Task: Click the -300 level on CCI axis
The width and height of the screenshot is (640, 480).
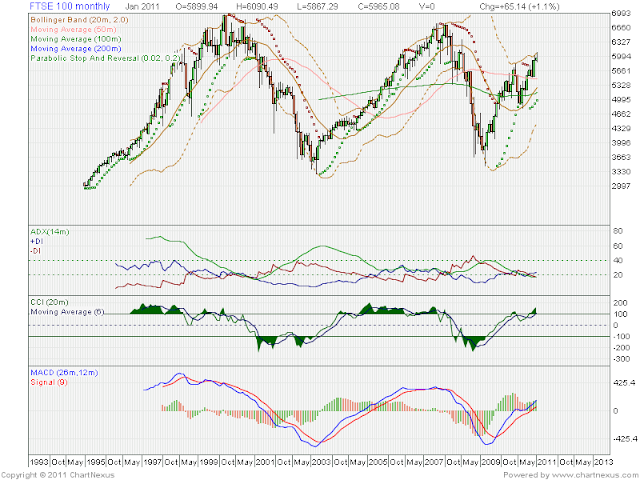Action: tap(621, 359)
